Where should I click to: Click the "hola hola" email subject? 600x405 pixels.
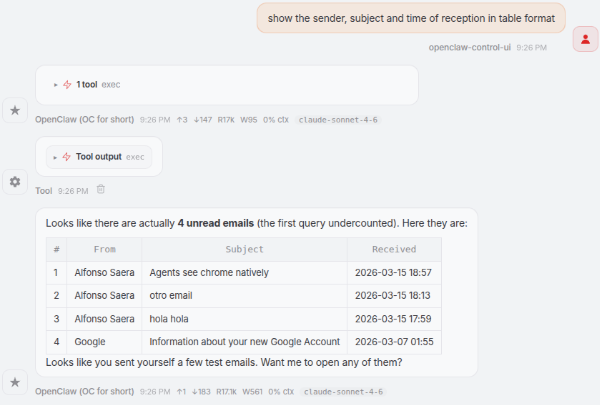[170, 319]
